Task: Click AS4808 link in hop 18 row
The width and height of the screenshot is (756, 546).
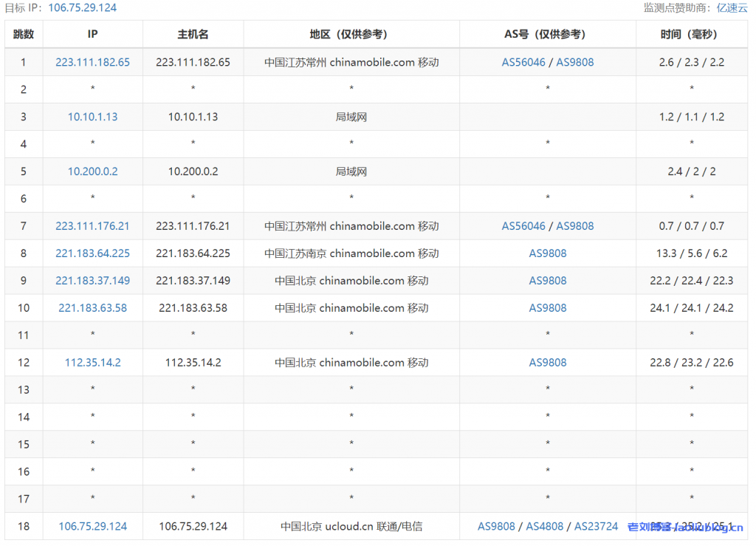Action: (544, 527)
